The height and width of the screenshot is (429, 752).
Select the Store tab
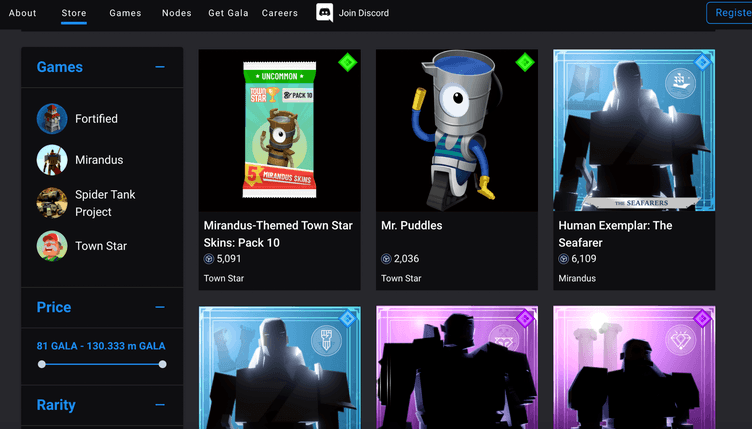74,13
